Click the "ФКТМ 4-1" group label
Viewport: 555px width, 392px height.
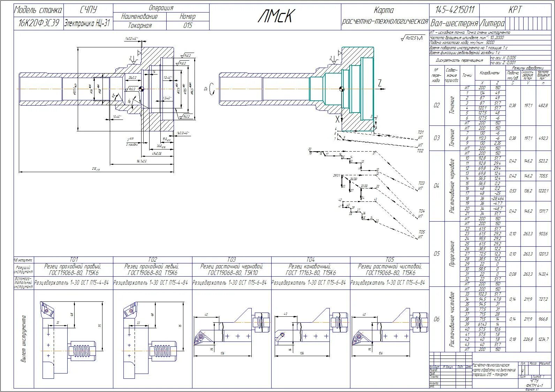(x=534, y=386)
